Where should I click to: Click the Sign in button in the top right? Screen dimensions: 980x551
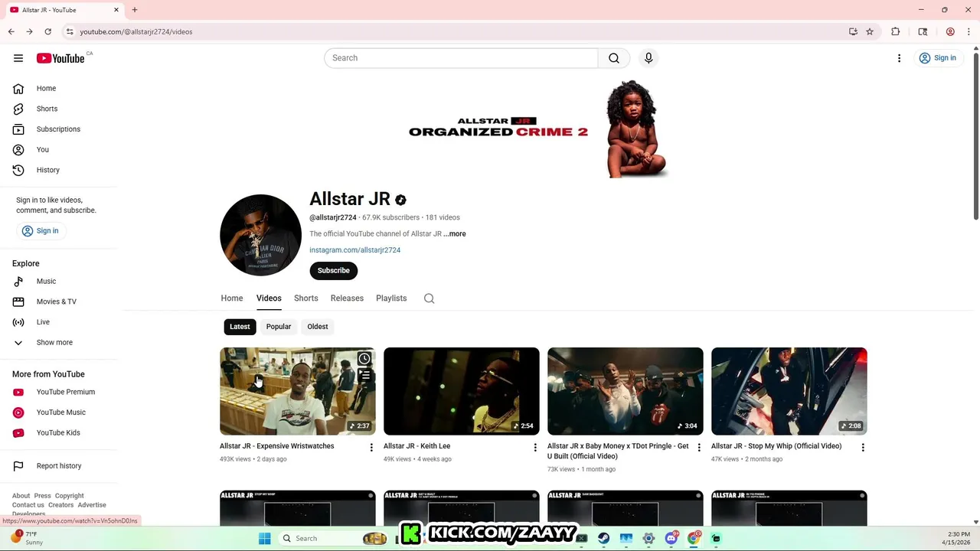(x=938, y=58)
